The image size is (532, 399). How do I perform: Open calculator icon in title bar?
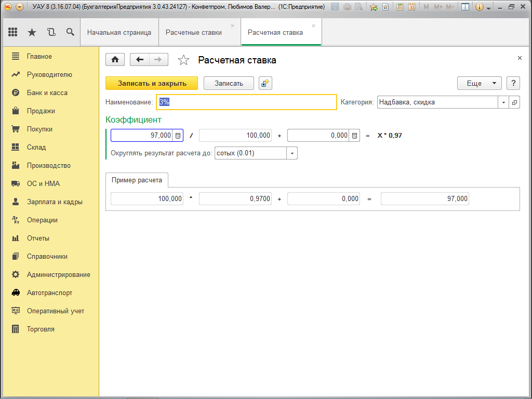(x=400, y=7)
